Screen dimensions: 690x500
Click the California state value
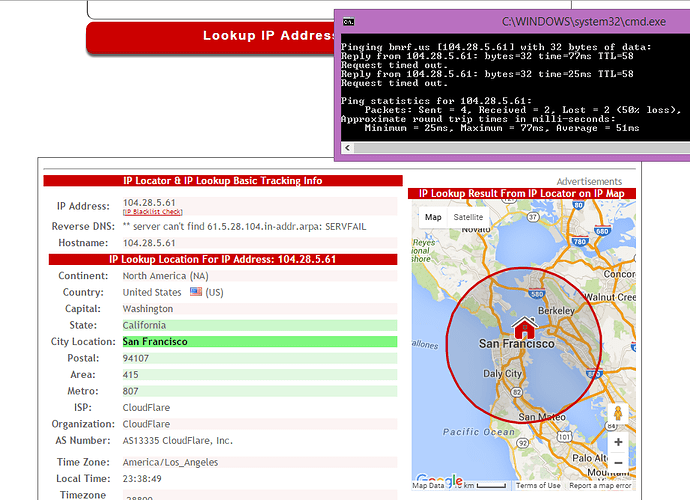[x=145, y=325]
